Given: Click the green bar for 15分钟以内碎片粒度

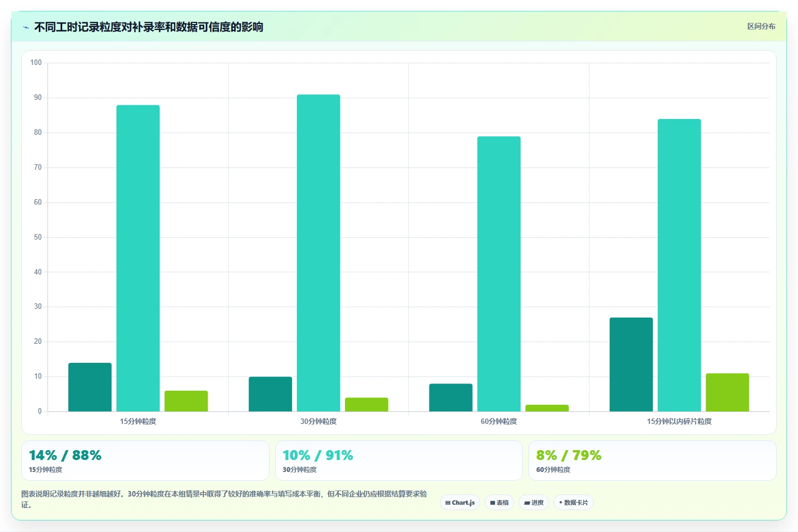Looking at the screenshot, I should click(728, 392).
